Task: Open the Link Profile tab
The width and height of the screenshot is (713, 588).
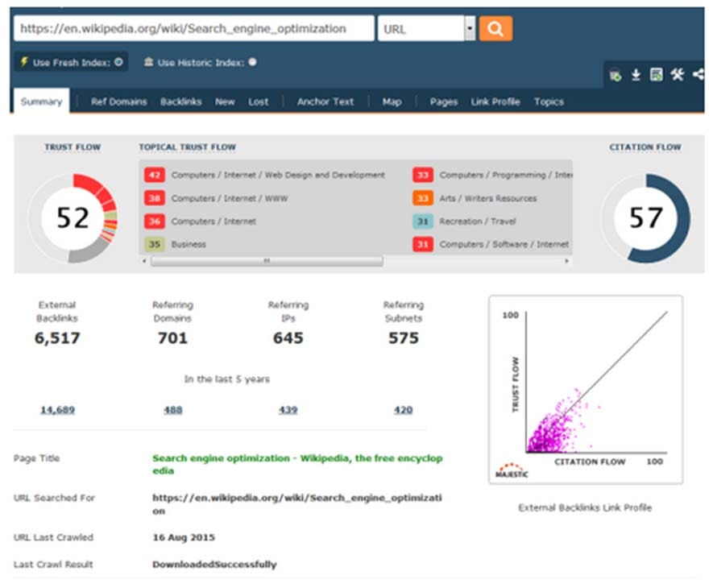Action: pyautogui.click(x=495, y=101)
